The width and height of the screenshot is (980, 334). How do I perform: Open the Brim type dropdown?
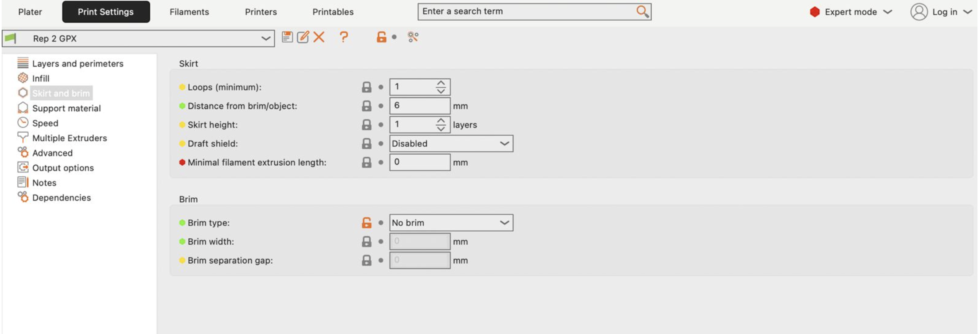pyautogui.click(x=451, y=223)
